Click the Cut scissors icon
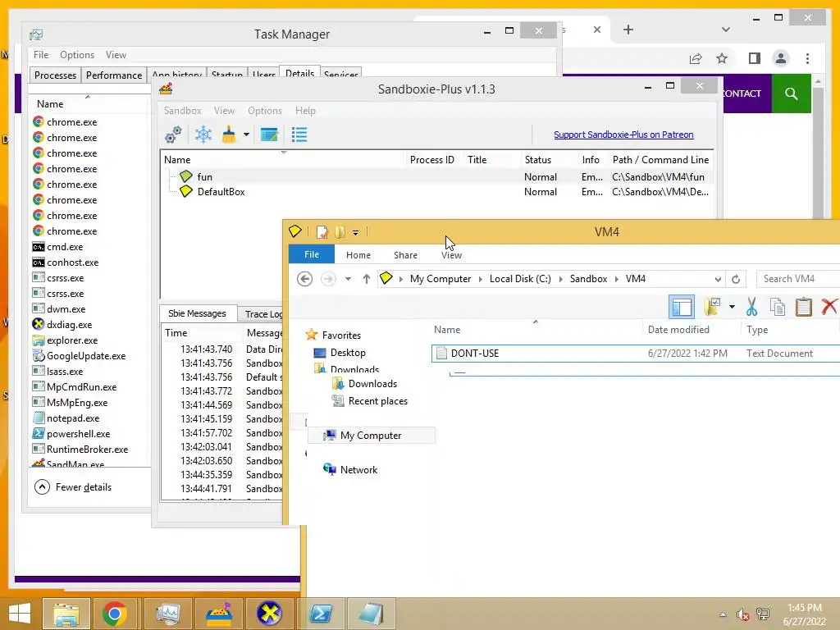Image resolution: width=840 pixels, height=630 pixels. pyautogui.click(x=751, y=307)
